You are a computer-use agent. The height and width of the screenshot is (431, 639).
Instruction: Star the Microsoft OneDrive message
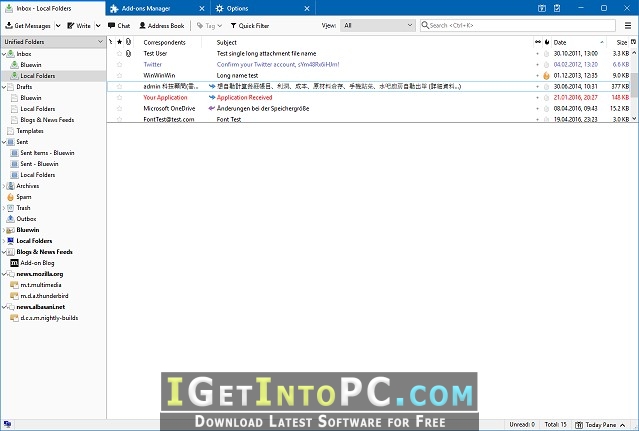tap(119, 108)
